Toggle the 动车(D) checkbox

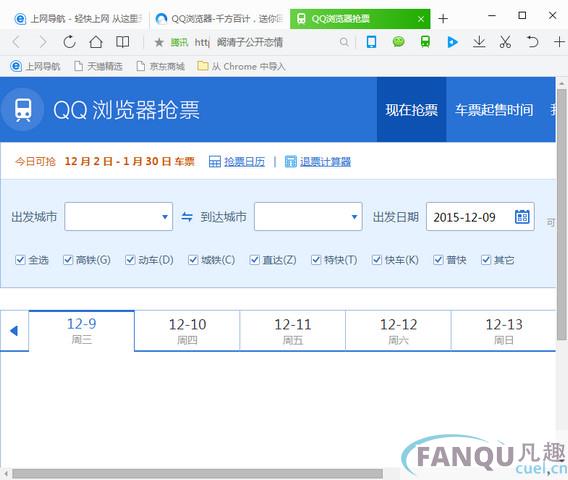click(130, 260)
